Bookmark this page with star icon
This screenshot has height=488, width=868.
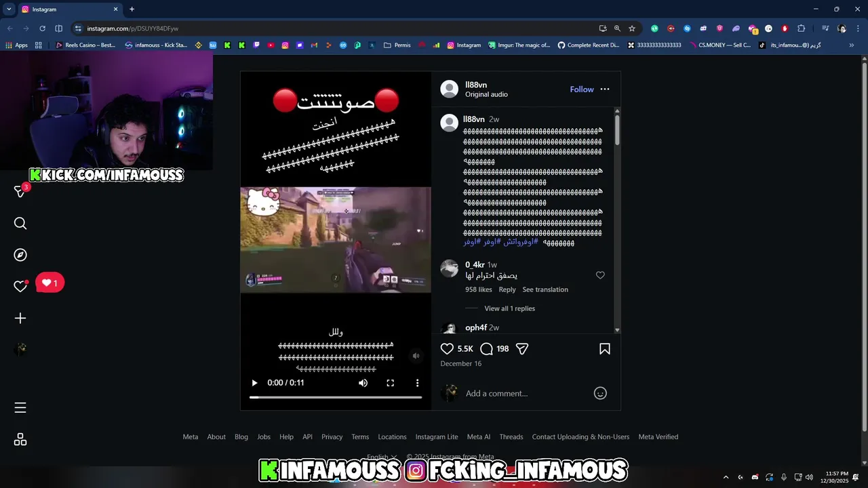point(632,28)
